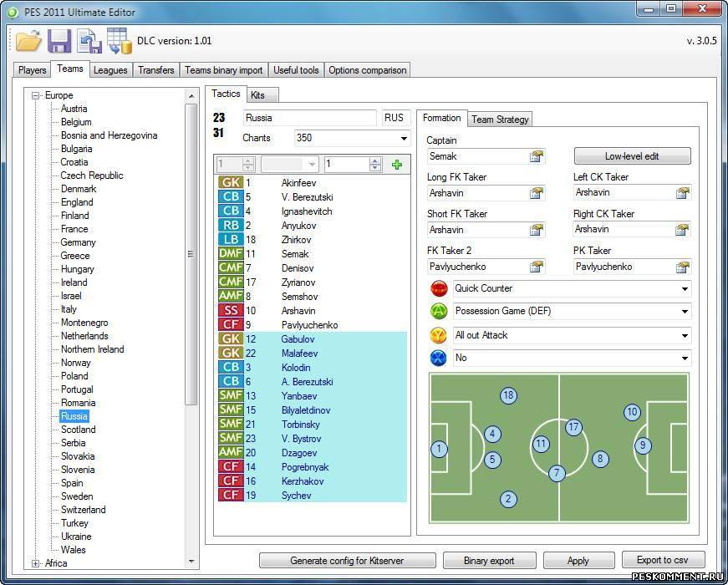Select Germany in the team tree

pyautogui.click(x=78, y=242)
